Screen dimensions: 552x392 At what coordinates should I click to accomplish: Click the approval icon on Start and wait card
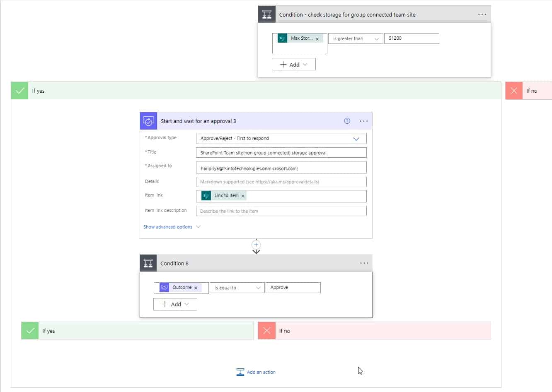pyautogui.click(x=148, y=121)
